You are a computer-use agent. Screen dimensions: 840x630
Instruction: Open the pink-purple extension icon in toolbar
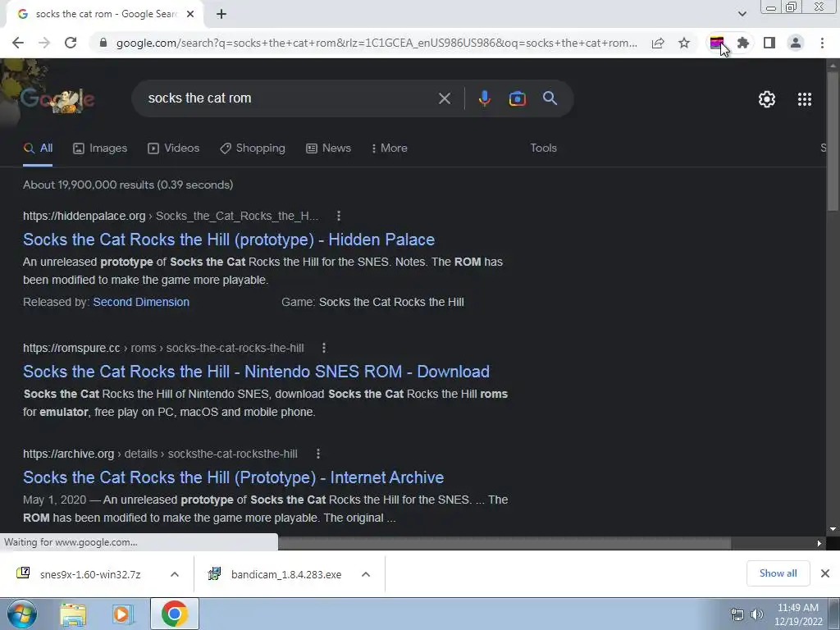click(x=717, y=43)
